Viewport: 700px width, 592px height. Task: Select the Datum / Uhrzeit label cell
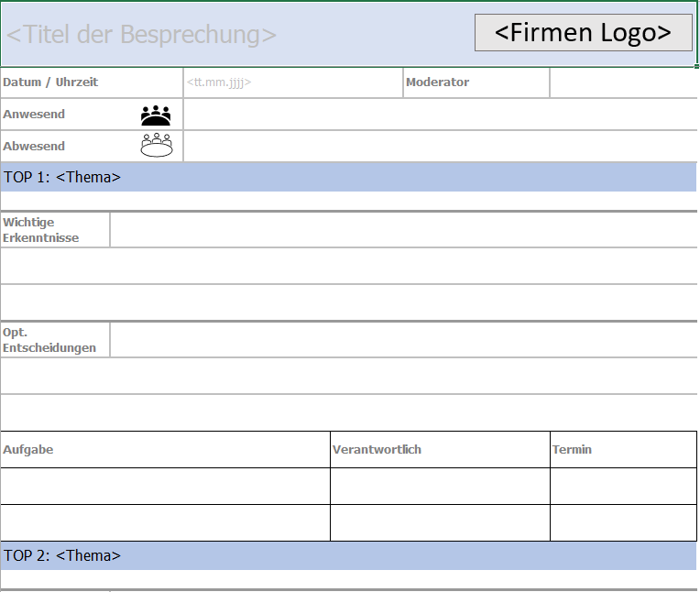point(92,82)
